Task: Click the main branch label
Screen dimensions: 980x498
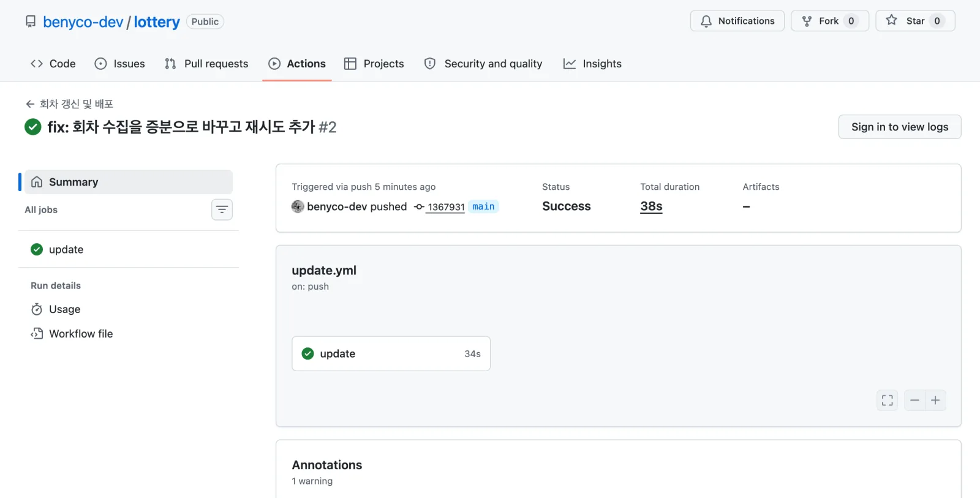Action: click(484, 206)
